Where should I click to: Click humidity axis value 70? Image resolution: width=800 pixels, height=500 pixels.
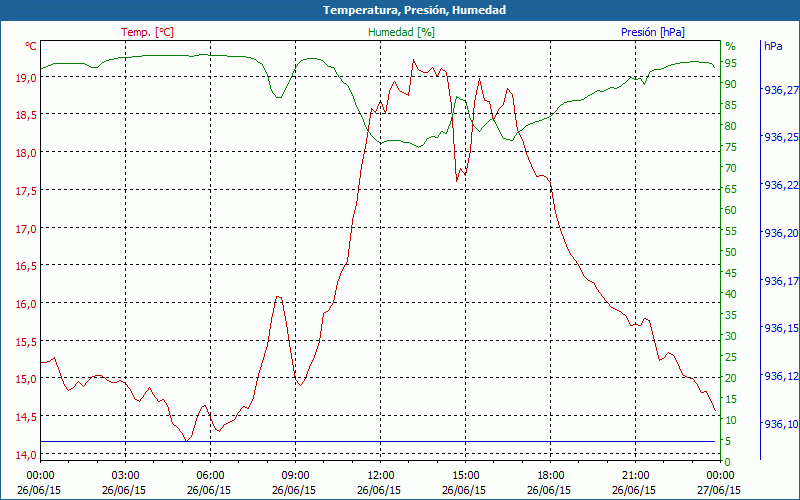(x=731, y=168)
